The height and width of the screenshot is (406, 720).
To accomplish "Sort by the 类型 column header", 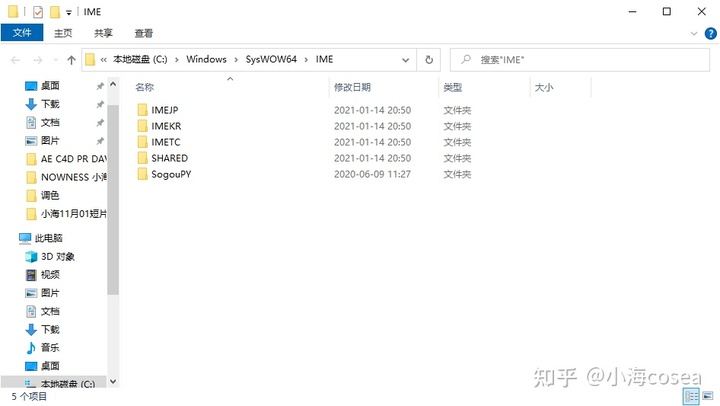I will (452, 87).
